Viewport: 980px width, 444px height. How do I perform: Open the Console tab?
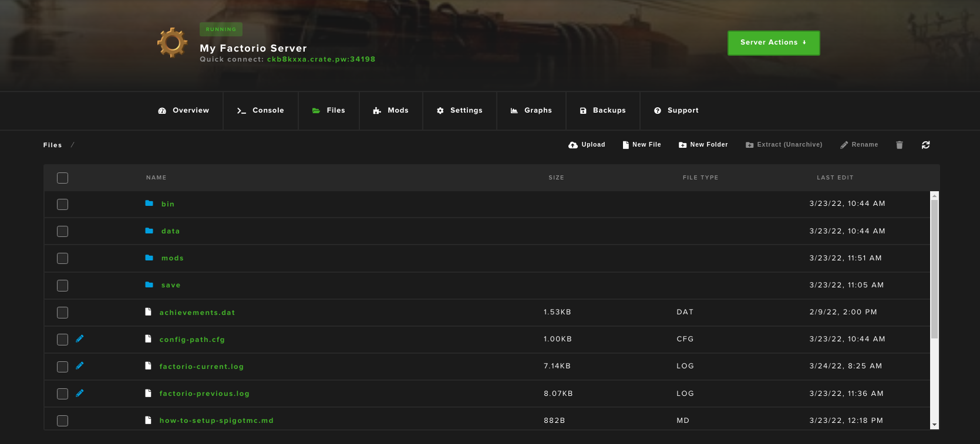(261, 110)
